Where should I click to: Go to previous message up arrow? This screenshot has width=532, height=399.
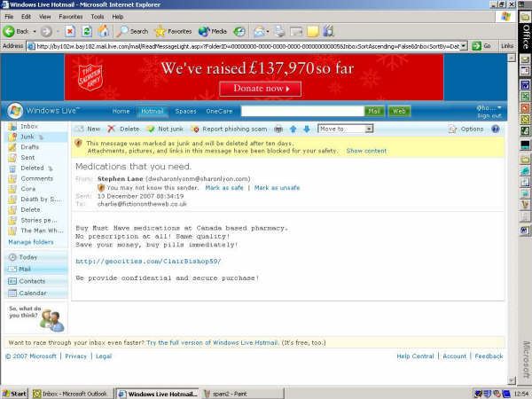click(x=293, y=129)
